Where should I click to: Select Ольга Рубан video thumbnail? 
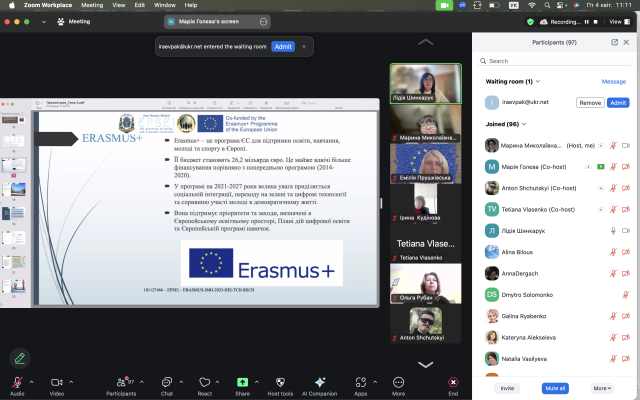426,284
